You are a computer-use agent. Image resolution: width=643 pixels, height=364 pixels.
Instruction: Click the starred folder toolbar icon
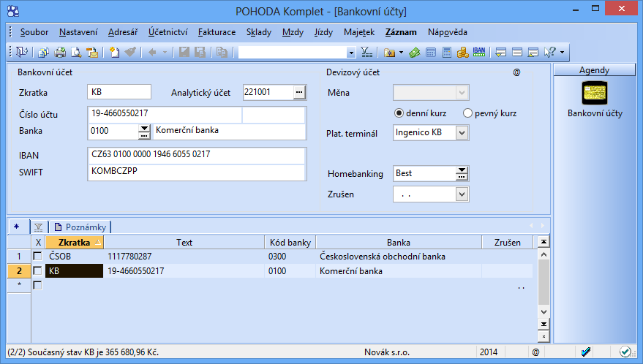pyautogui.click(x=390, y=53)
